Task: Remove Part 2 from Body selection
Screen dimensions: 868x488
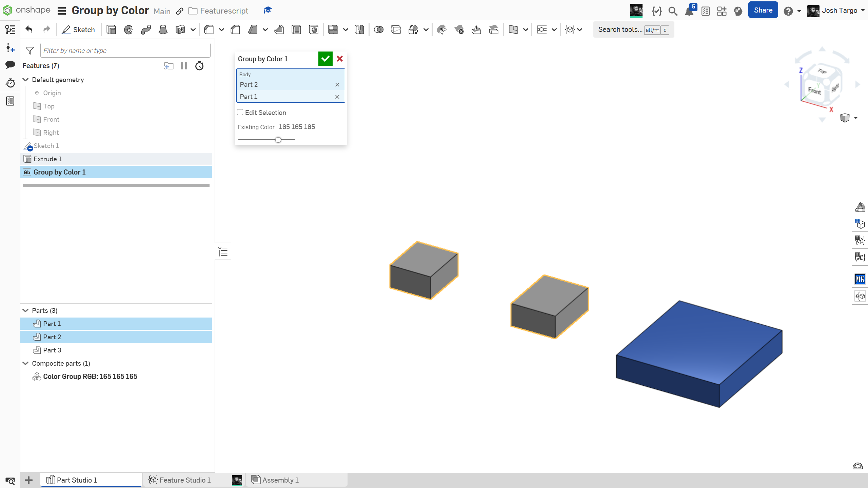Action: pyautogui.click(x=337, y=85)
